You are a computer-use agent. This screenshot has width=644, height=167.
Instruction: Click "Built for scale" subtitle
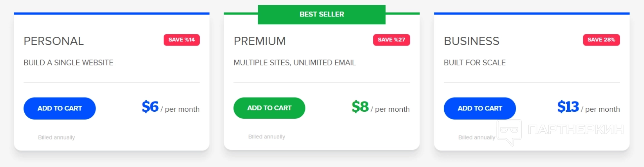(474, 63)
